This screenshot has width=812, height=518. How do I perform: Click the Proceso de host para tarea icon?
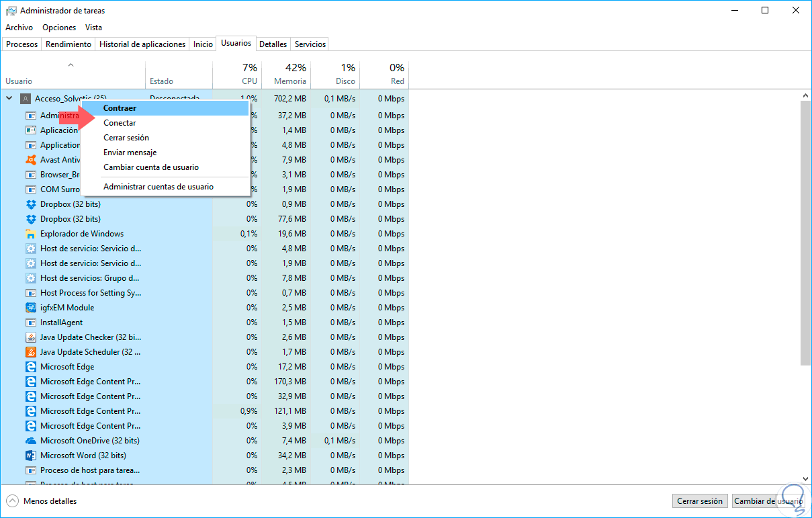(30, 470)
